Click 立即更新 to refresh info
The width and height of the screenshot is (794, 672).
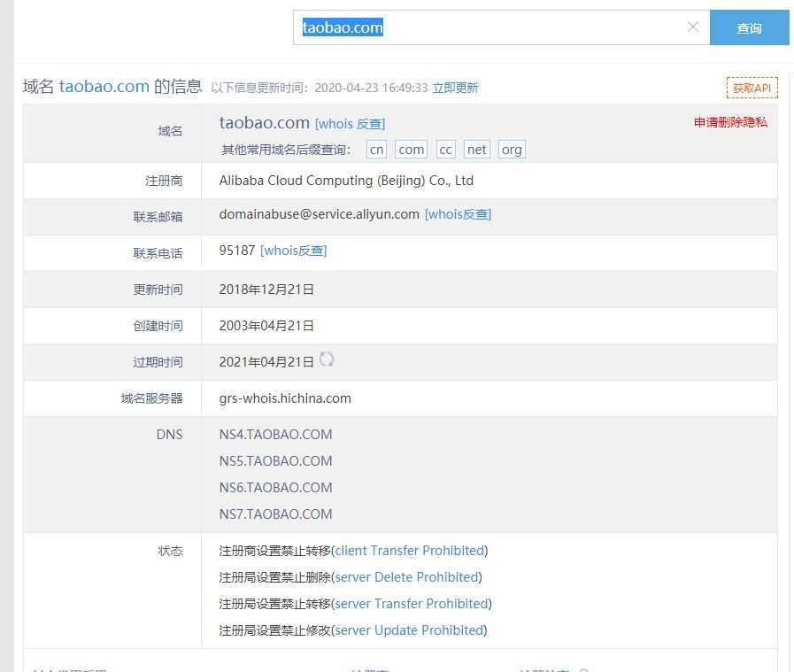(x=455, y=88)
